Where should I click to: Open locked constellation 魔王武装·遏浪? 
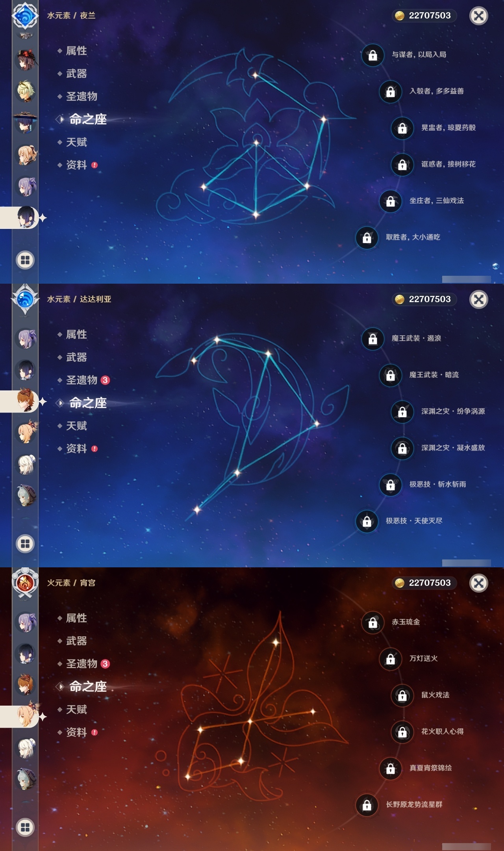click(x=401, y=338)
